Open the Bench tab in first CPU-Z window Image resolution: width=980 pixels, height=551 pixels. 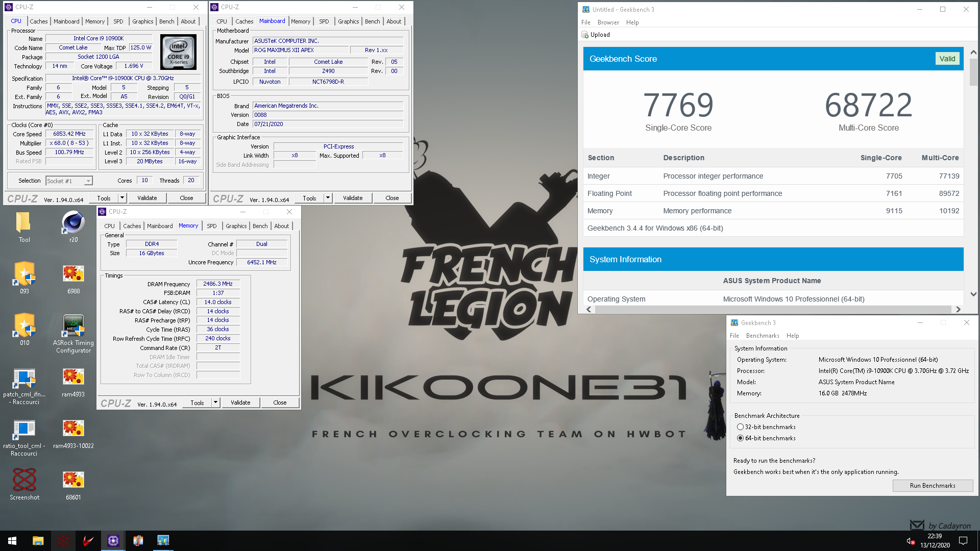coord(166,21)
